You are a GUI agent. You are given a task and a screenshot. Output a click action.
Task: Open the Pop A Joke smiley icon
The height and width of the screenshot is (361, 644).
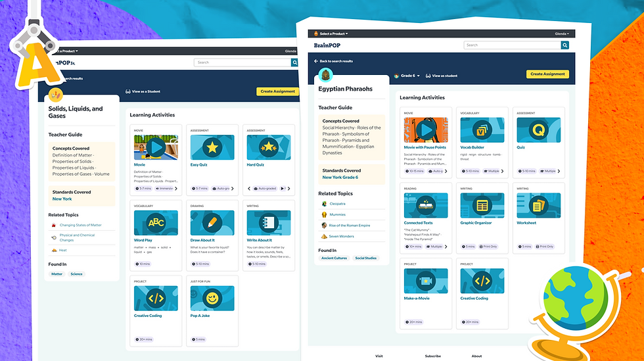[x=212, y=298]
